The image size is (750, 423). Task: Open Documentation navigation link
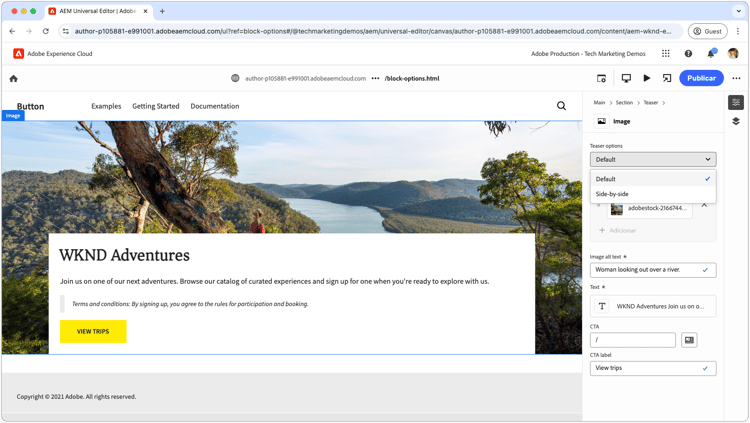click(x=215, y=106)
